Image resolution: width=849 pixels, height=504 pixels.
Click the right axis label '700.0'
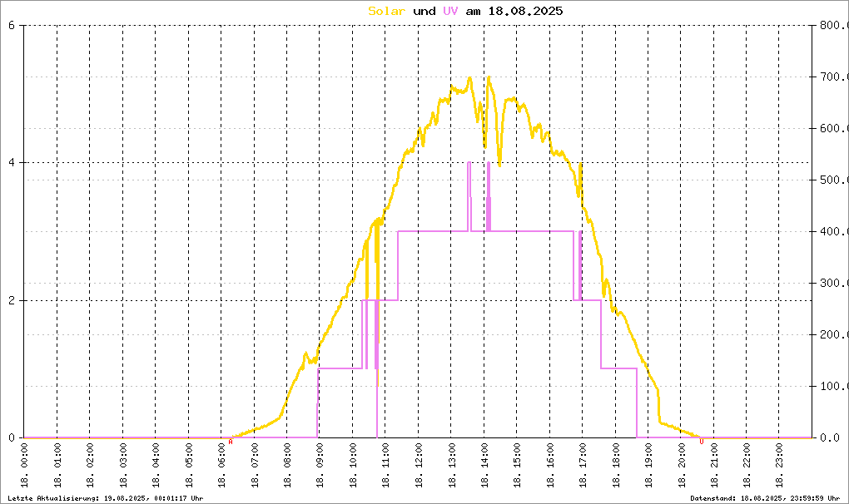point(834,77)
